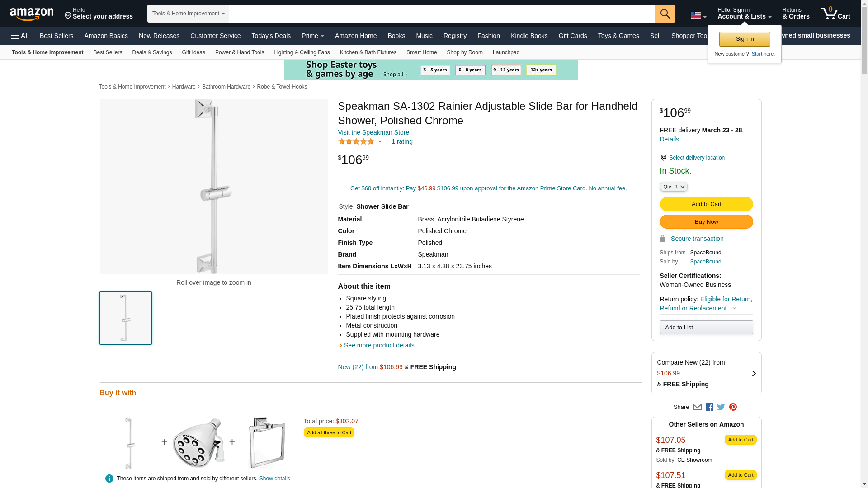Open the Tools & Home Improvement search category dropdown
This screenshot has height=488, width=868.
coord(188,14)
